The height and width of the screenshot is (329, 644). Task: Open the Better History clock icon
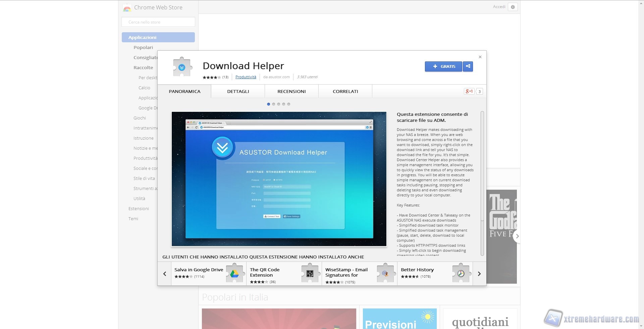(461, 274)
